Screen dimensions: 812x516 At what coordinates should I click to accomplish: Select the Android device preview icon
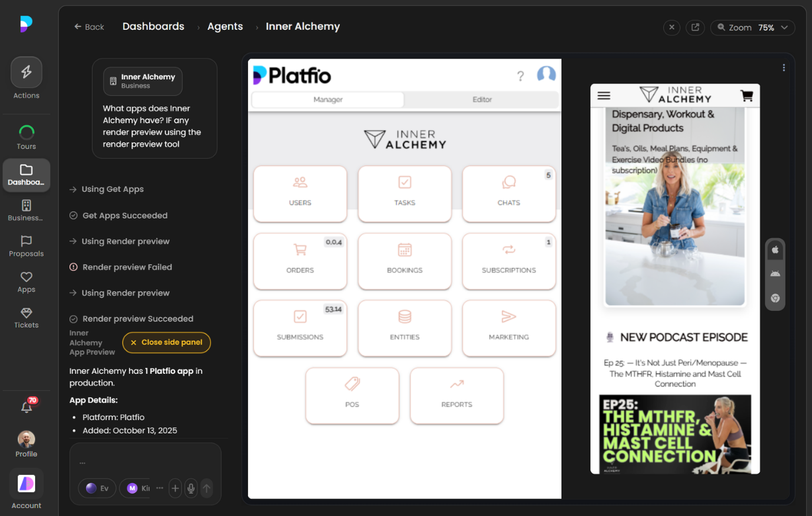pos(775,274)
